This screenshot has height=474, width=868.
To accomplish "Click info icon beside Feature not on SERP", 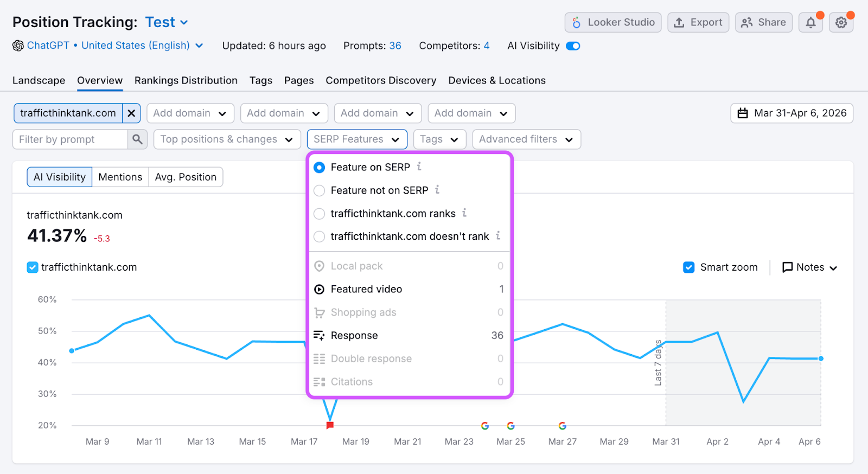I will 437,190.
